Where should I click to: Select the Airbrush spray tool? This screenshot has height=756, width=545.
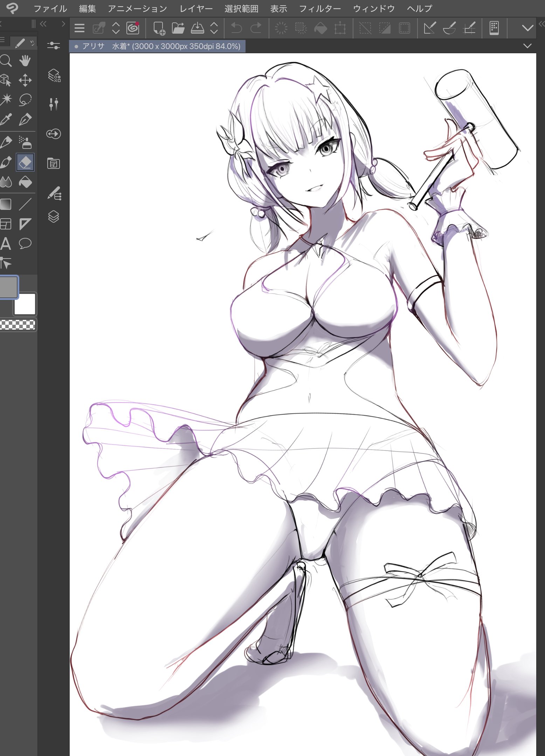pos(25,142)
